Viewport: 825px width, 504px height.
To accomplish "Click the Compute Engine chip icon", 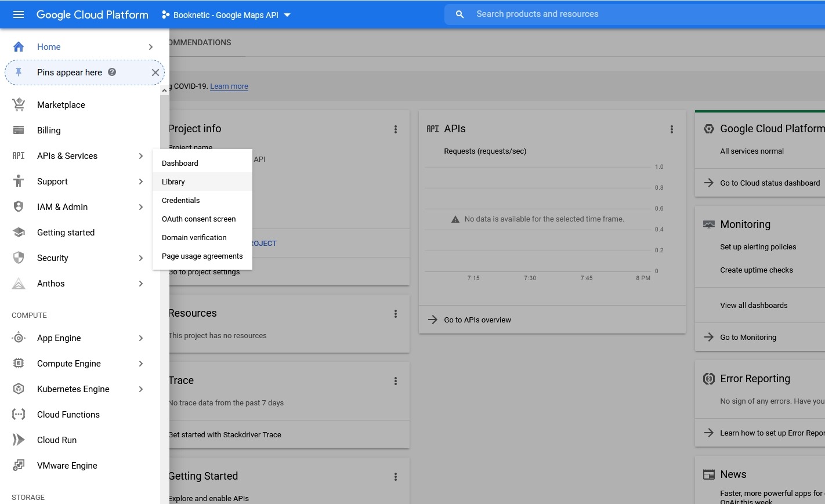I will (x=19, y=363).
